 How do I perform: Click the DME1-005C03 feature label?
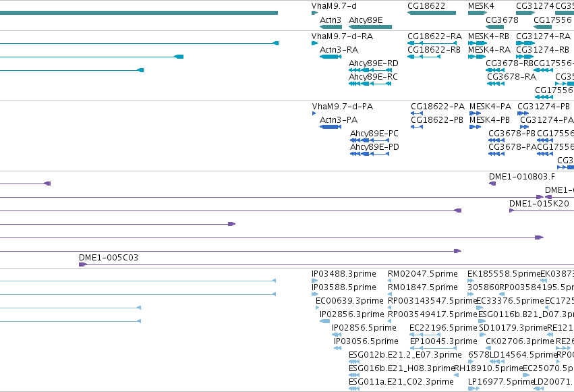coord(109,257)
